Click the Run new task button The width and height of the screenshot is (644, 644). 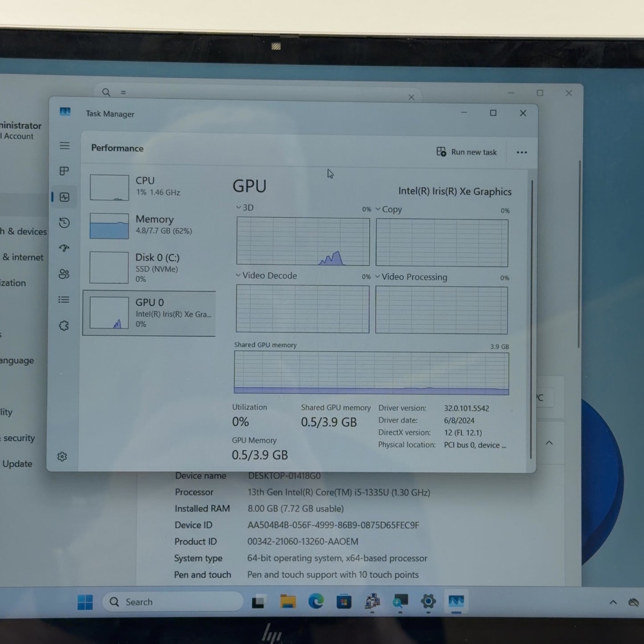467,152
